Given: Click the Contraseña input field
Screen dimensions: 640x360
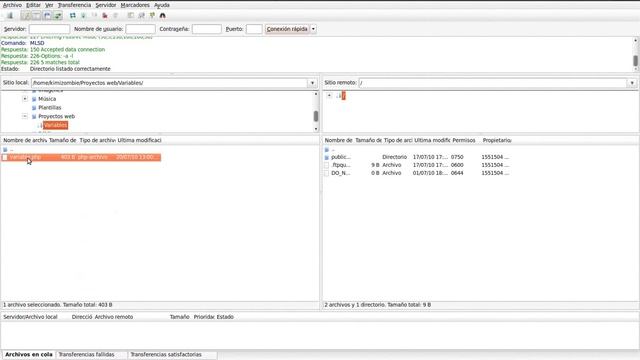Looking at the screenshot, I should [x=207, y=29].
